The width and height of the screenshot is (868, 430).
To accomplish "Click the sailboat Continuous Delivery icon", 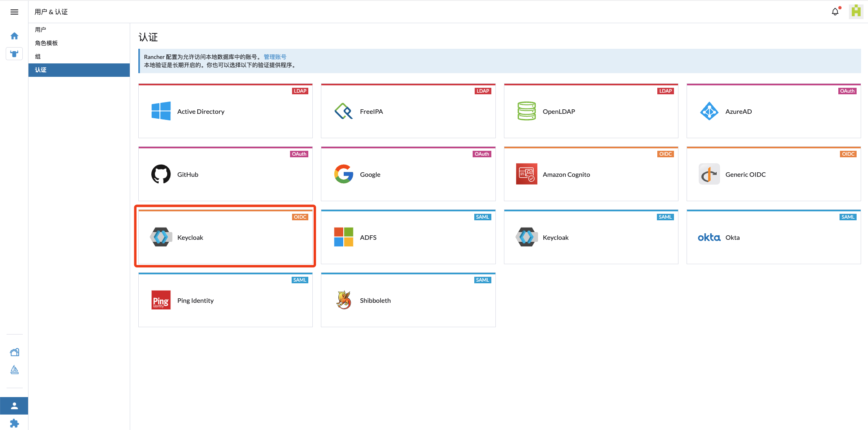I will click(x=14, y=369).
